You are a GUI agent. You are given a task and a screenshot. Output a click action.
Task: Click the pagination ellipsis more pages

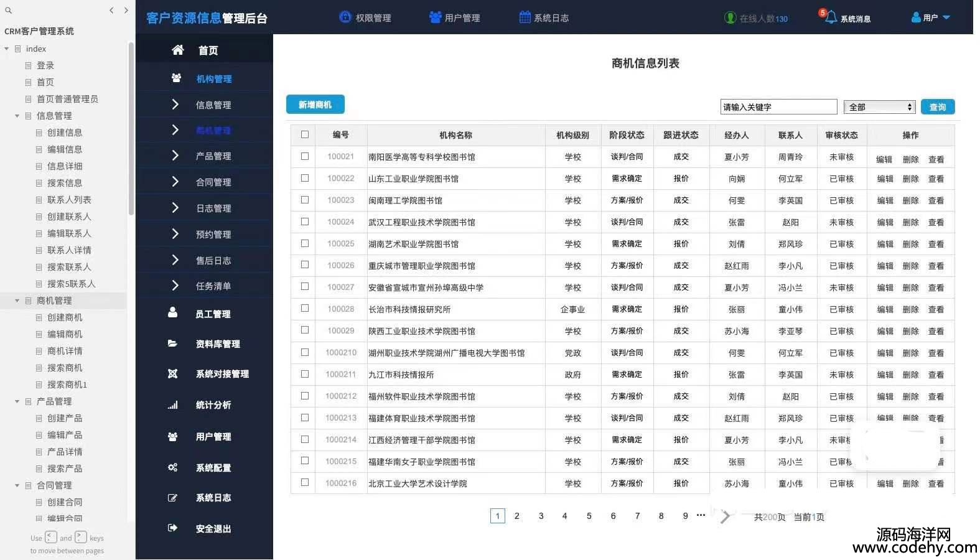(701, 515)
